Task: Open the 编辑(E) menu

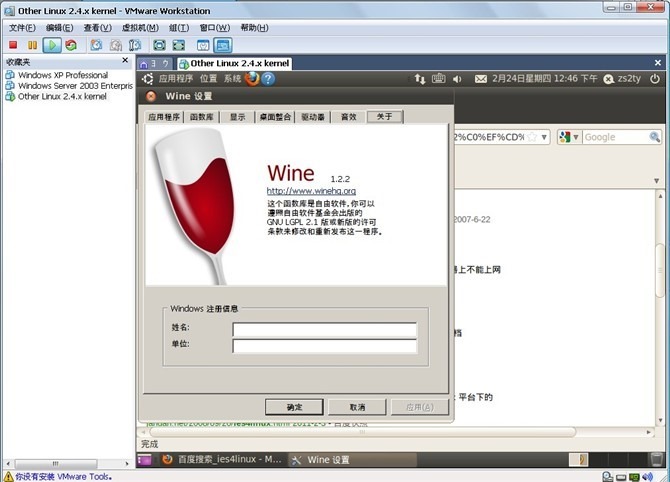Action: click(59, 28)
